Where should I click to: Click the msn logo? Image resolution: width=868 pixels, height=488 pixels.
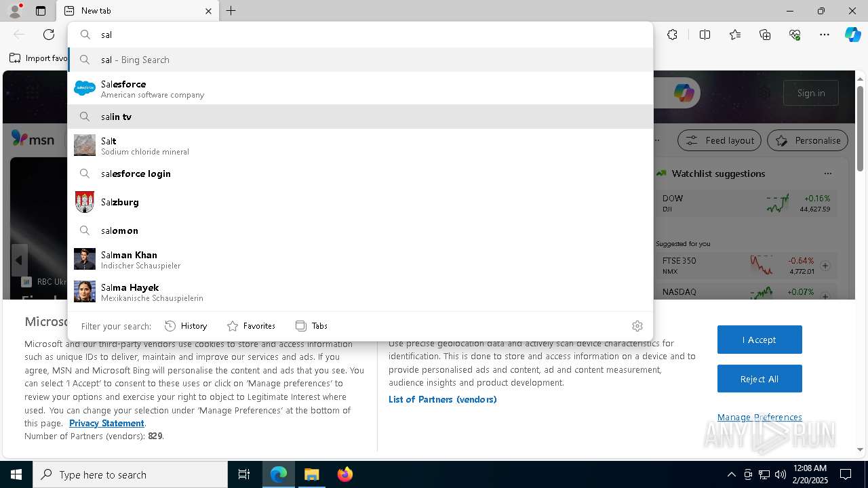point(33,139)
